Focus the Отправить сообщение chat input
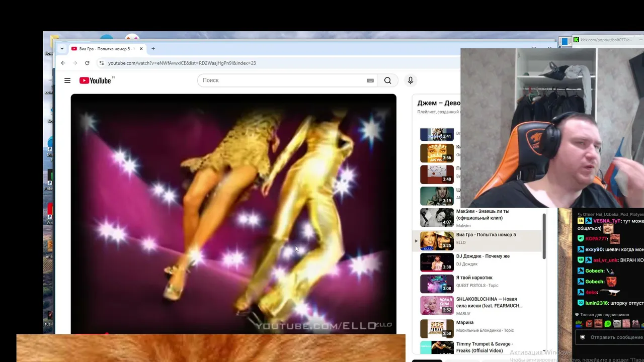The width and height of the screenshot is (644, 362). tap(616, 337)
